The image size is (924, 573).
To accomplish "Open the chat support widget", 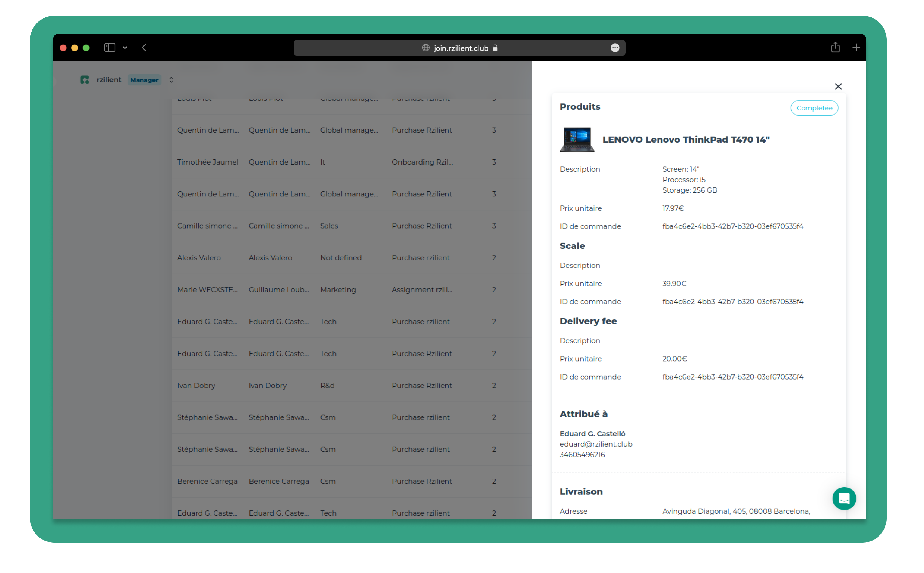I will pos(844,498).
